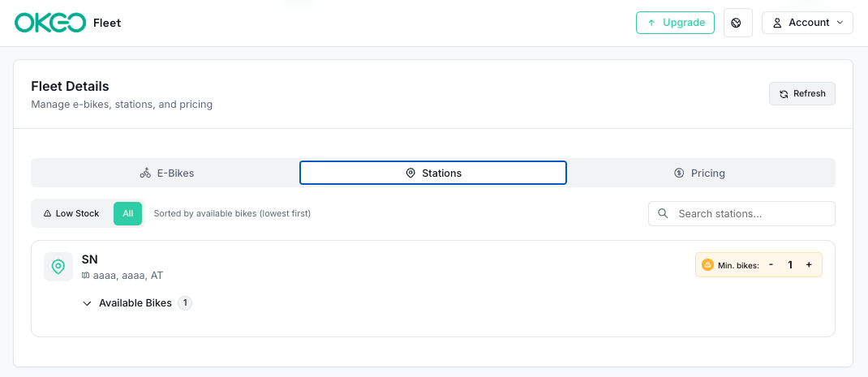Decrease minimum bikes with minus button
The height and width of the screenshot is (377, 868).
coord(771,264)
